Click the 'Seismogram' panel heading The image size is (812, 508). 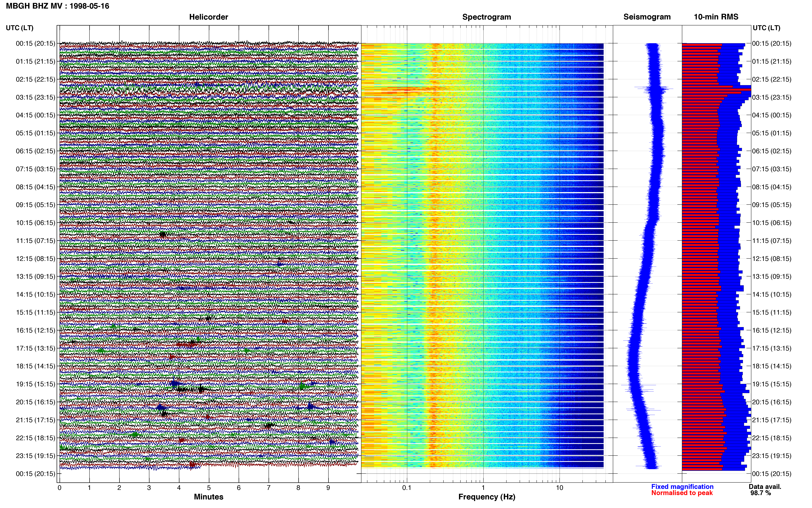tap(647, 17)
